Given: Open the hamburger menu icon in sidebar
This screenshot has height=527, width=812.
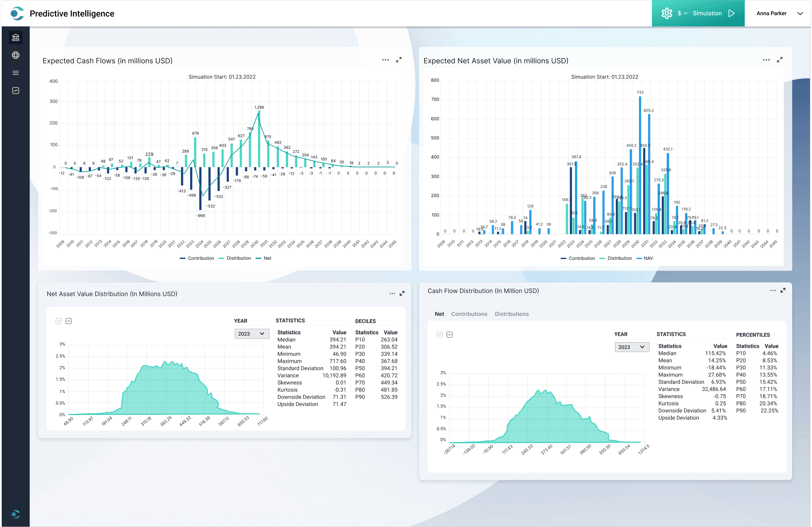Looking at the screenshot, I should [x=15, y=73].
